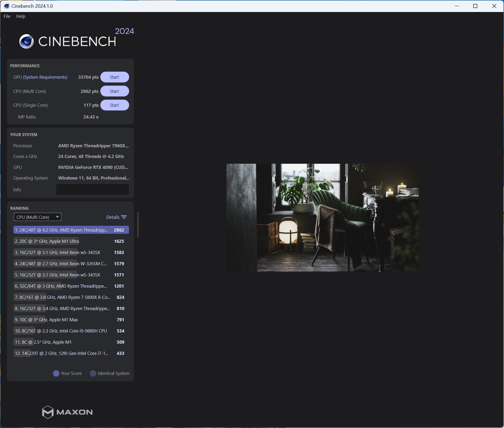Minimize the Cinebench window
Screen dimensions: 504x428
click(x=457, y=6)
